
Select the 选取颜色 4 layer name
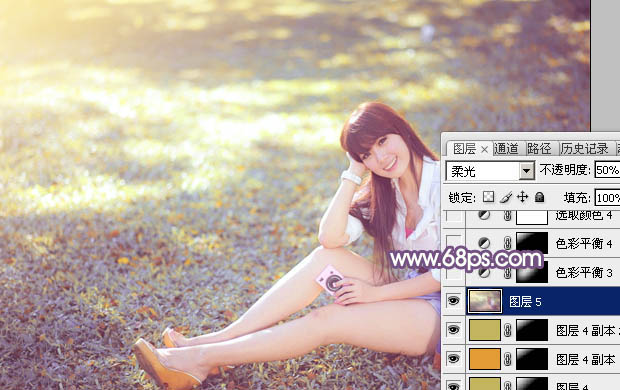(584, 215)
